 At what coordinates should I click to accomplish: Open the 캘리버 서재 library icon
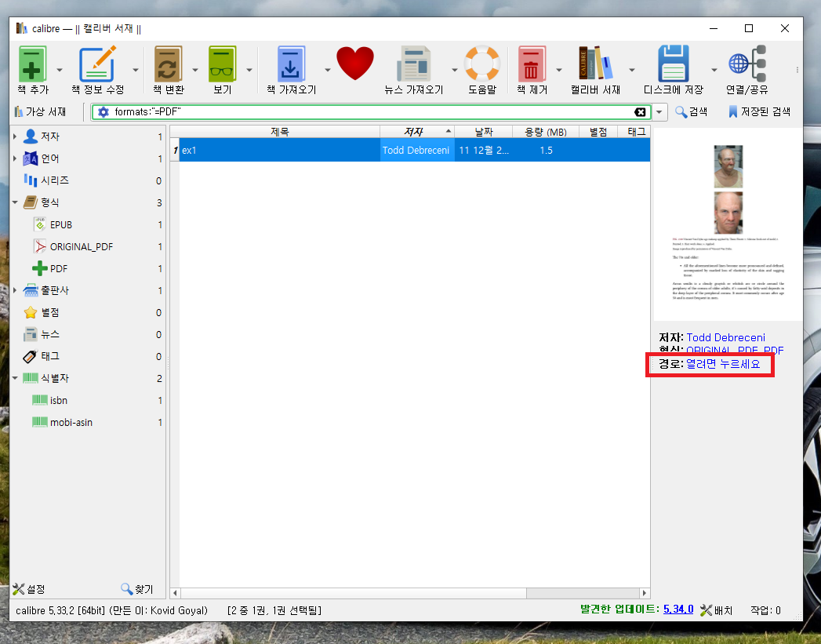(x=595, y=64)
